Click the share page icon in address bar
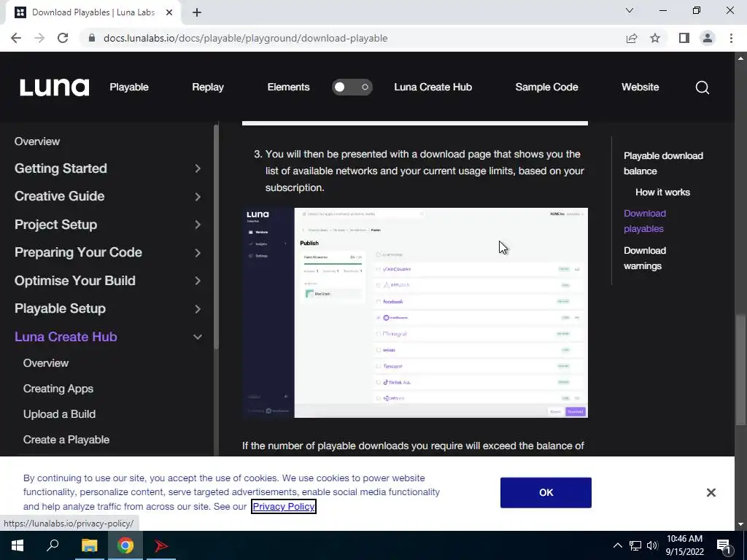Screen dimensions: 747x560 [632, 38]
